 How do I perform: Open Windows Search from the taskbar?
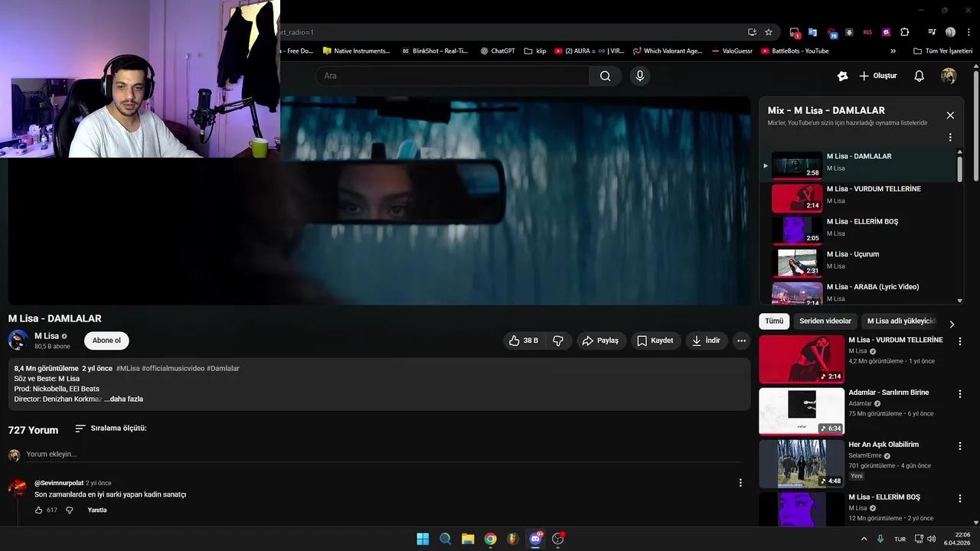pyautogui.click(x=446, y=539)
